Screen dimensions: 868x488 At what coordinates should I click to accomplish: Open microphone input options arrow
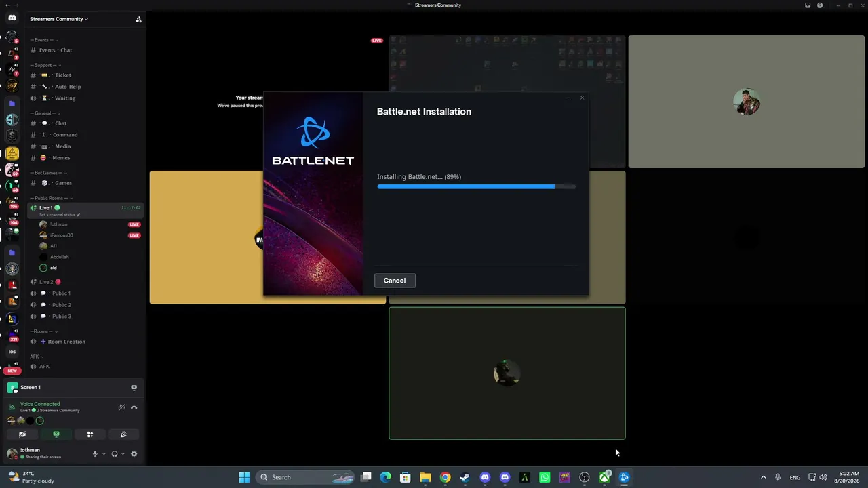pos(103,454)
